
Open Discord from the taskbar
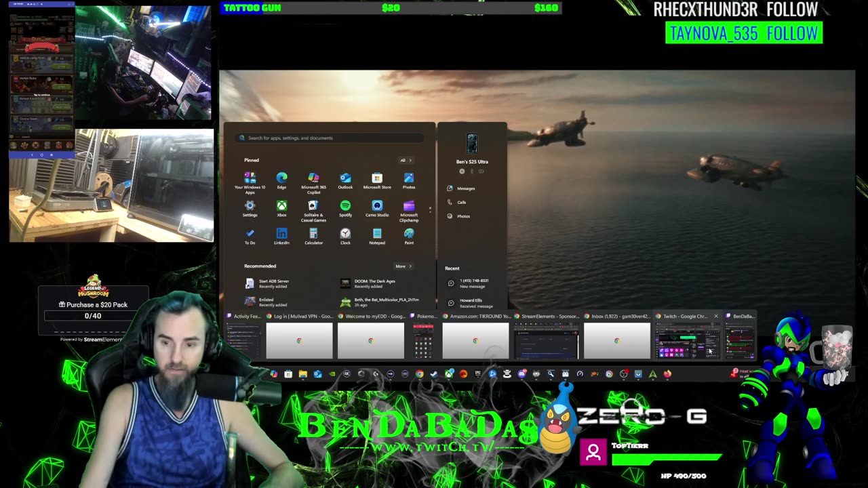coord(522,373)
